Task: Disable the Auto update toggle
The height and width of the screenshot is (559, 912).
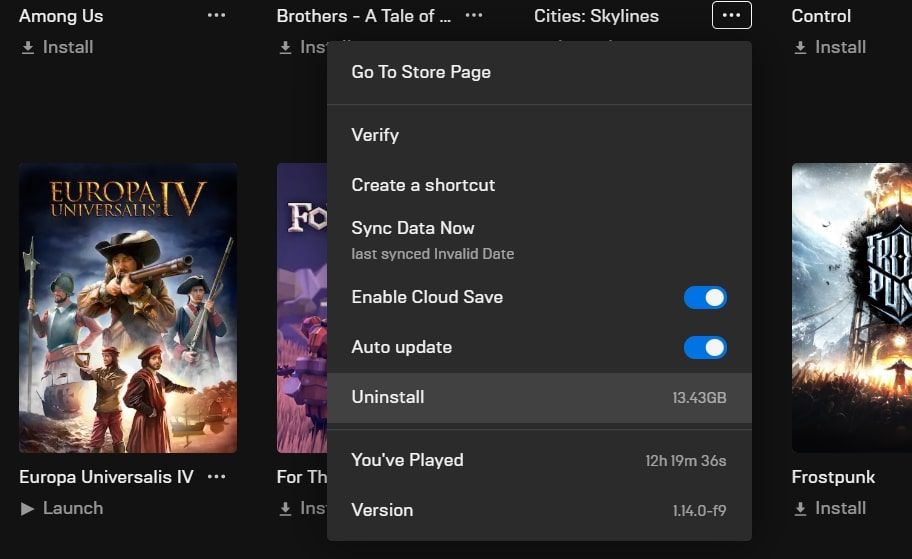Action: coord(705,347)
